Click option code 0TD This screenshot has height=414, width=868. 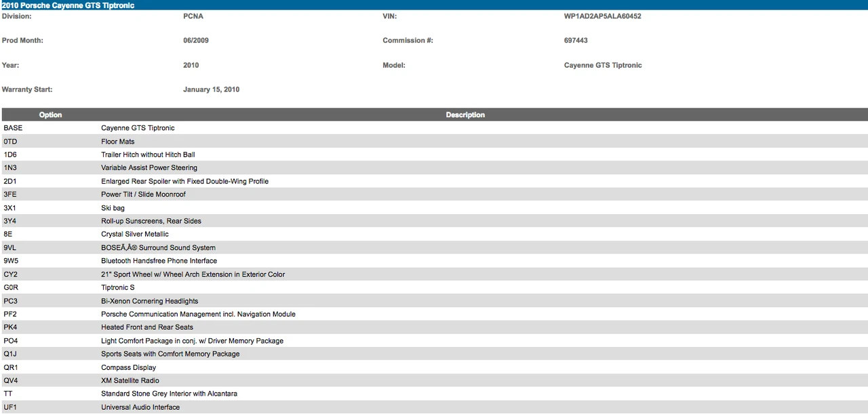tap(10, 142)
